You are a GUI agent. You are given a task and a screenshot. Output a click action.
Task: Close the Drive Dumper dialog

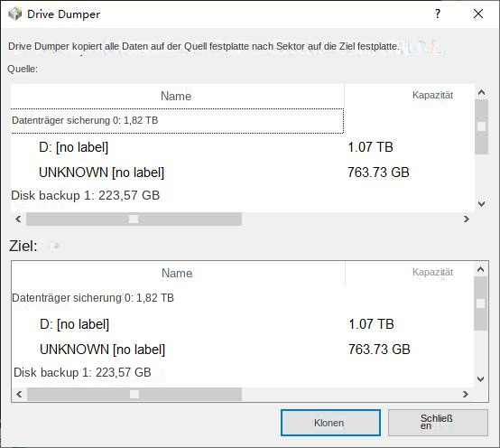point(478,14)
